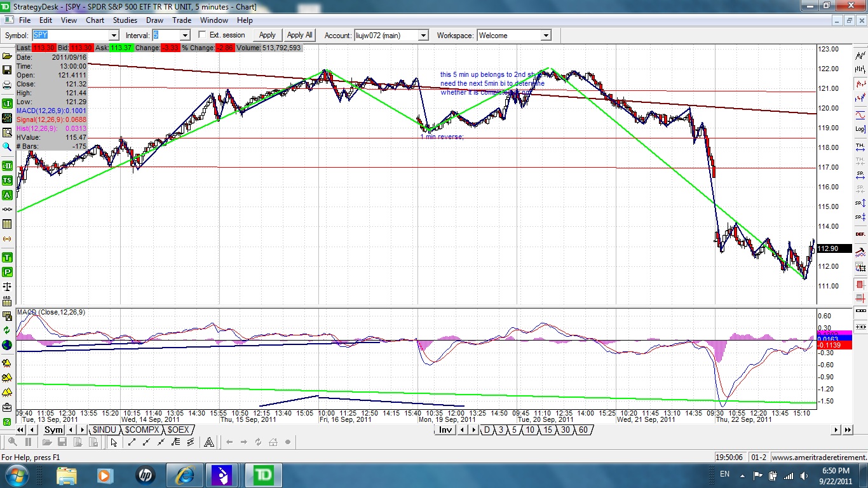Screen dimensions: 868x488
Task: Open the green T tool in left sidebar
Action: tap(7, 257)
